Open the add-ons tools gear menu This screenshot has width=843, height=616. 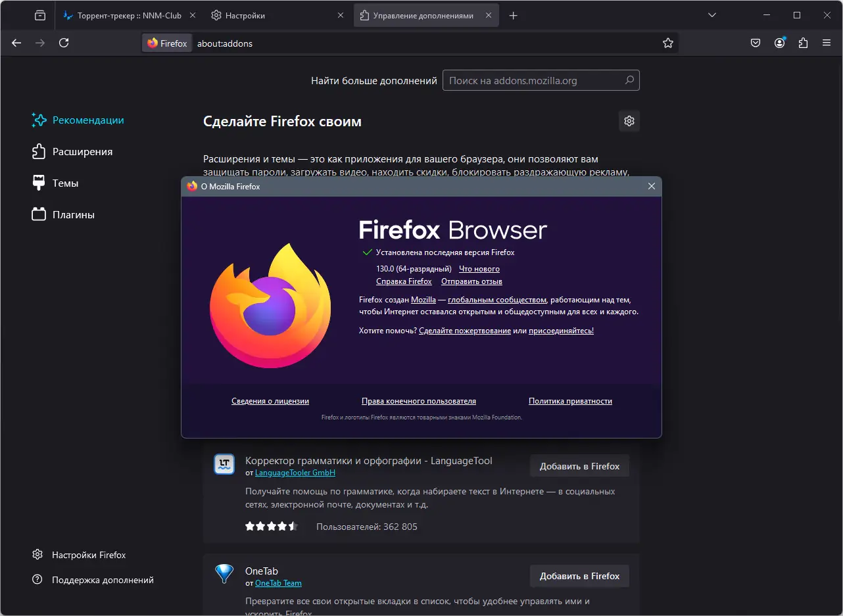[x=629, y=121]
